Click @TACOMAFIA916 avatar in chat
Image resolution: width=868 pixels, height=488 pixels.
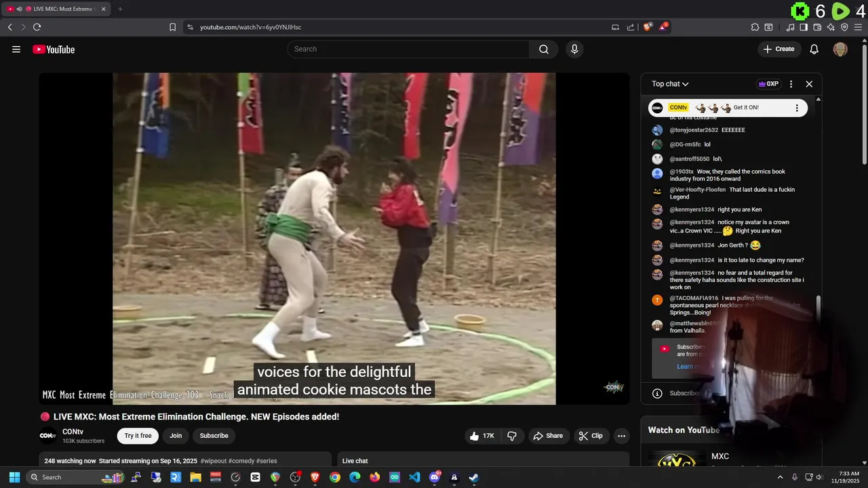point(657,300)
